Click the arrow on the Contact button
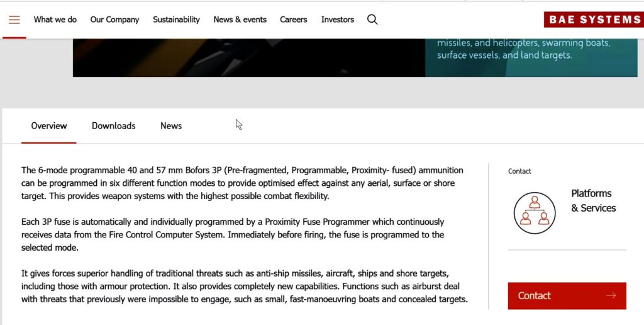Image resolution: width=644 pixels, height=325 pixels. (611, 296)
